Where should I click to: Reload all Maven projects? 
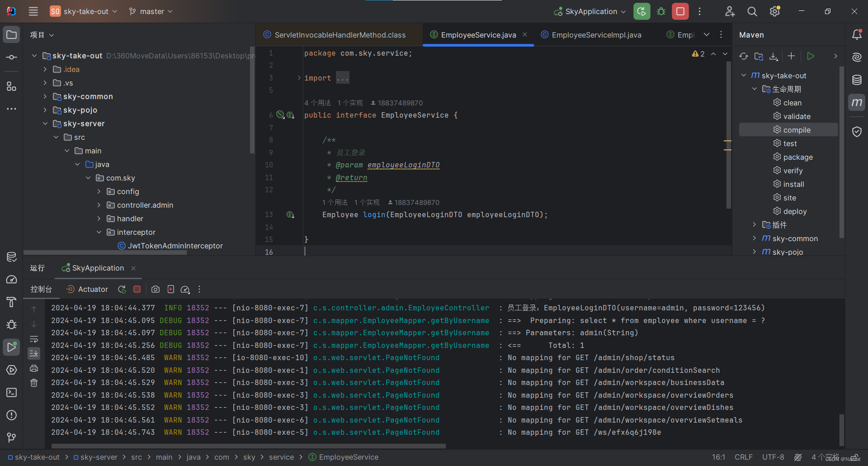coord(744,56)
